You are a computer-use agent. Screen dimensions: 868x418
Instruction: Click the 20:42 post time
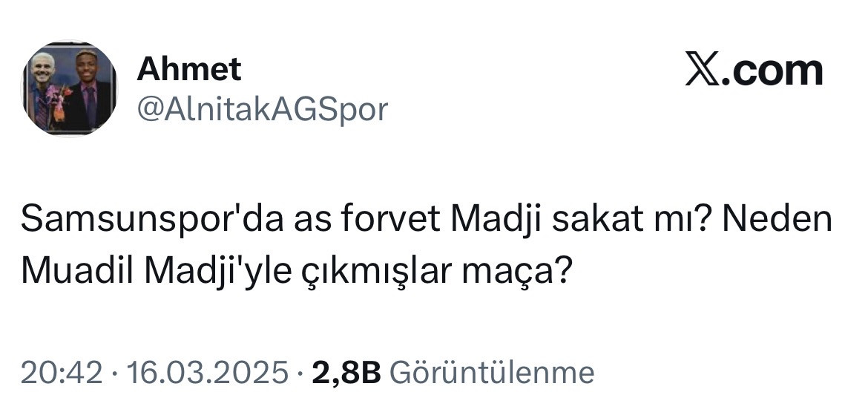pos(61,372)
